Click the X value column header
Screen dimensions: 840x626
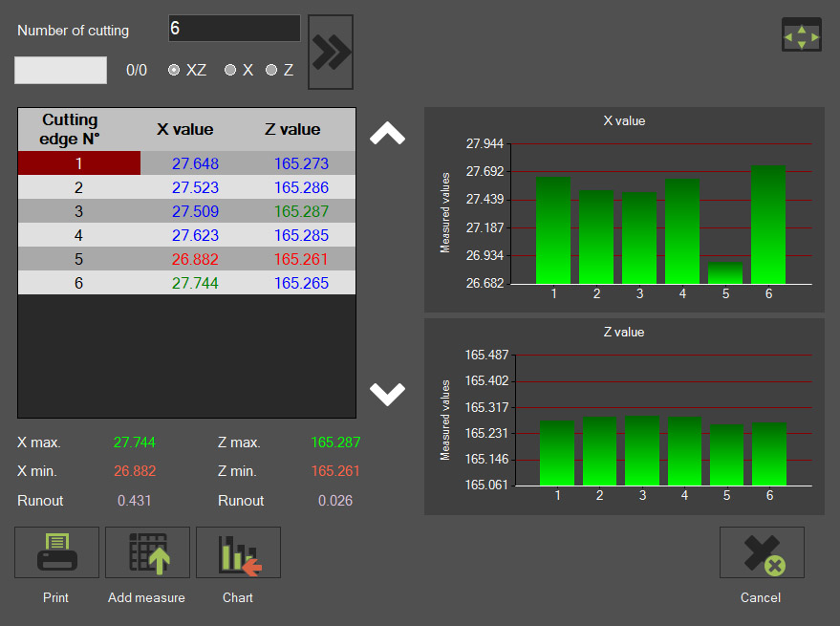184,130
